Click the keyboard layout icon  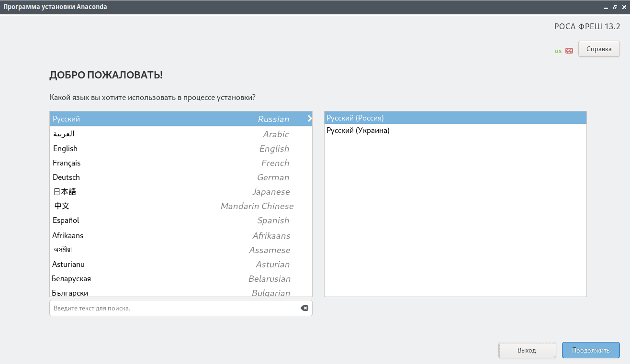click(x=569, y=51)
